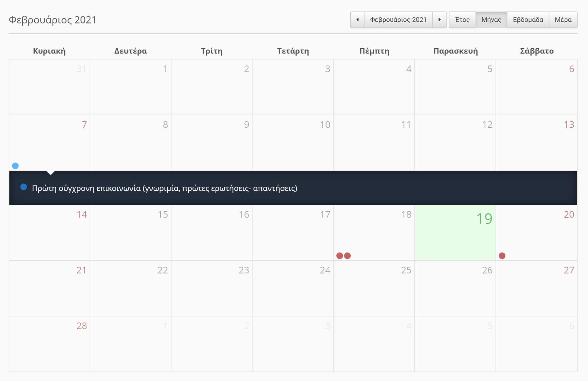
Task: Open the Πρώτη σύγχρονη επικοινωνία event
Action: click(164, 188)
